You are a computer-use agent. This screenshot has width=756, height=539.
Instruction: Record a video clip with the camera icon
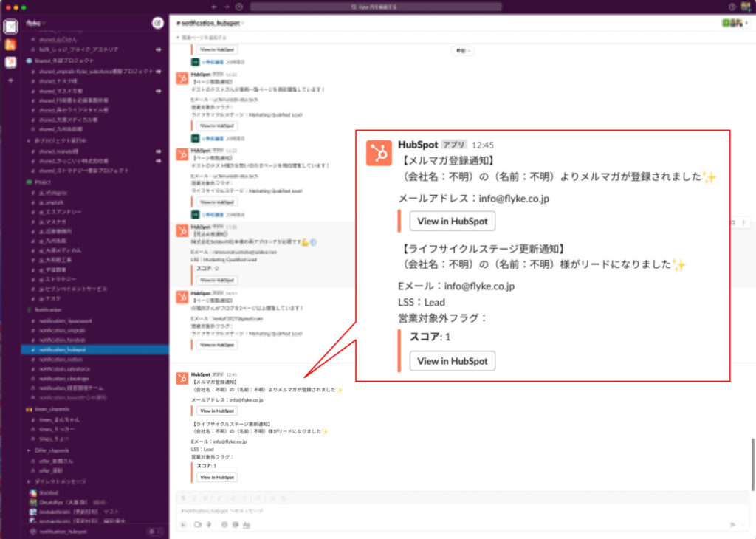point(198,524)
